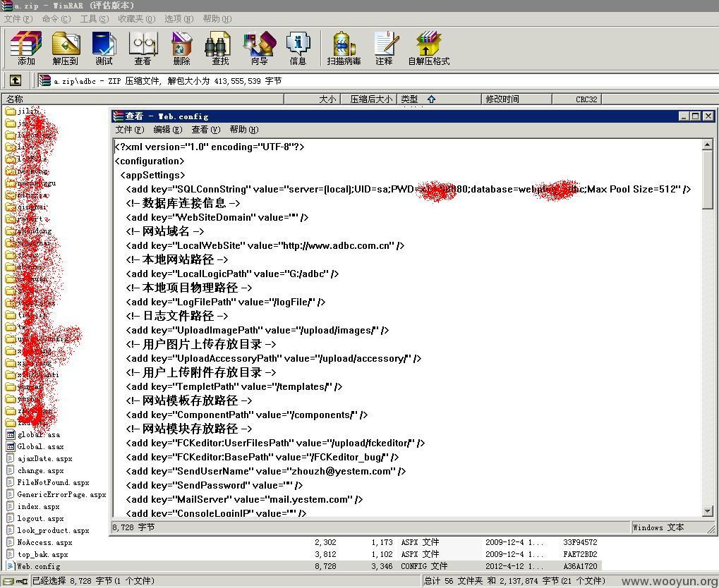Select the logout.aspx file icon
The image size is (719, 588).
point(11,518)
